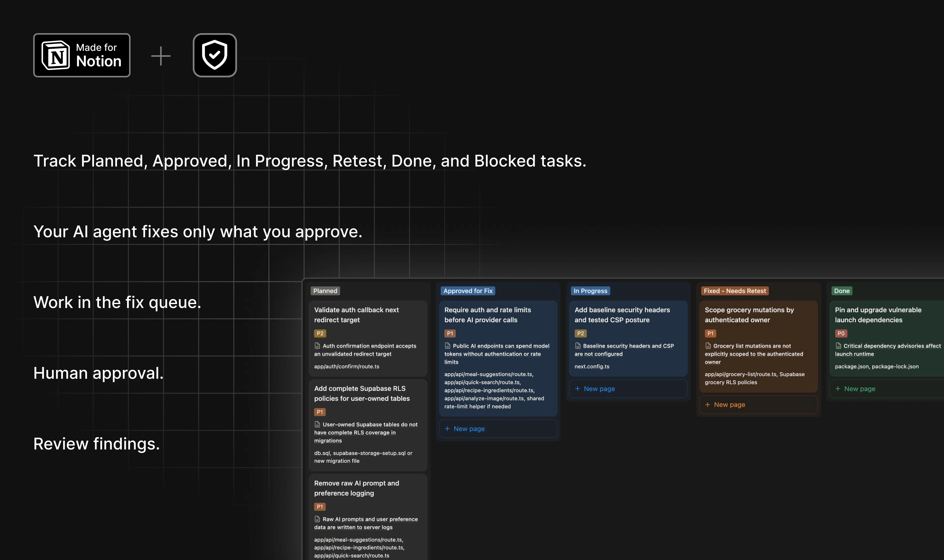The height and width of the screenshot is (560, 944).
Task: Select the In Progress column label
Action: (590, 291)
